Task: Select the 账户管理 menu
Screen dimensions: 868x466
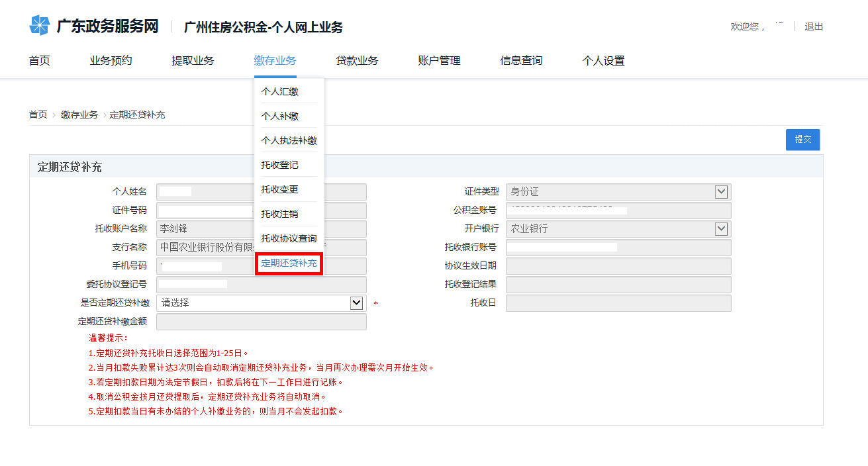Action: [x=439, y=61]
